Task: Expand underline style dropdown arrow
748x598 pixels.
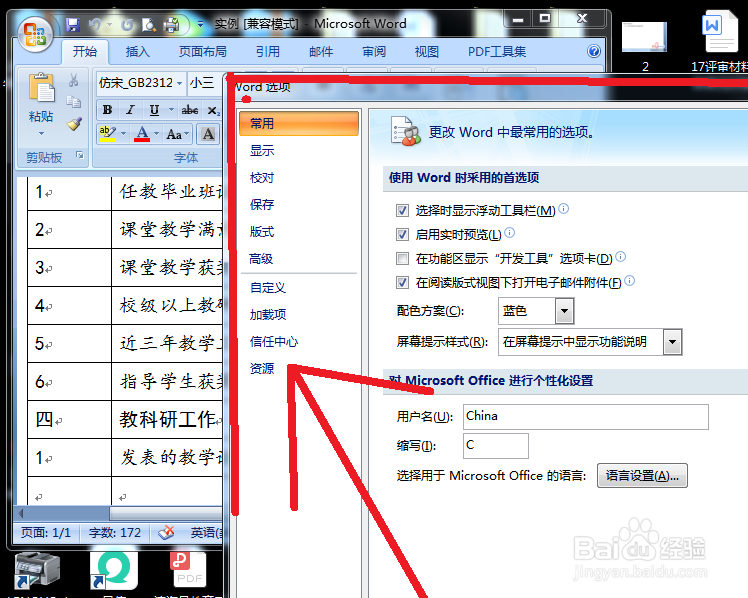Action: (x=171, y=110)
